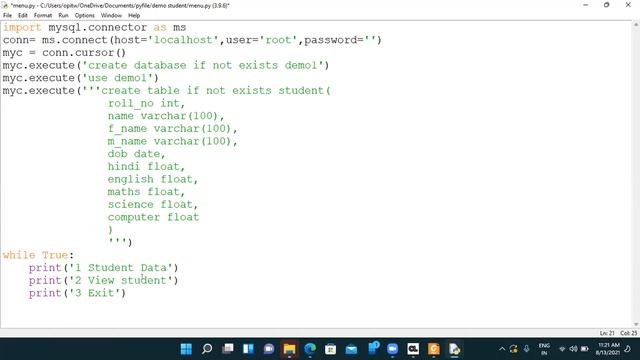Open the notification moon icon
Viewport: 640px width, 360px height.
(x=628, y=349)
